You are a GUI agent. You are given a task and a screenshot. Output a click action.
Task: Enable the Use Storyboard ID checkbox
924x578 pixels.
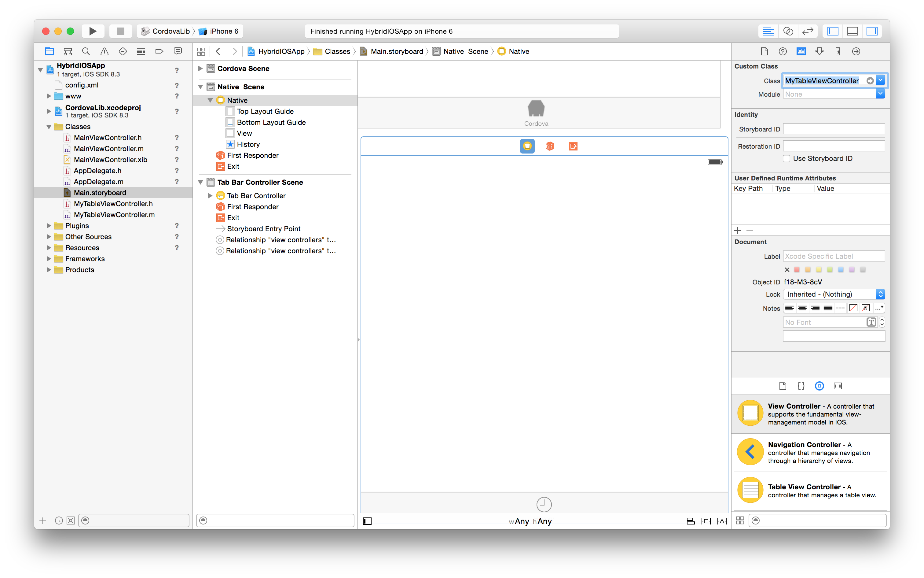(787, 158)
